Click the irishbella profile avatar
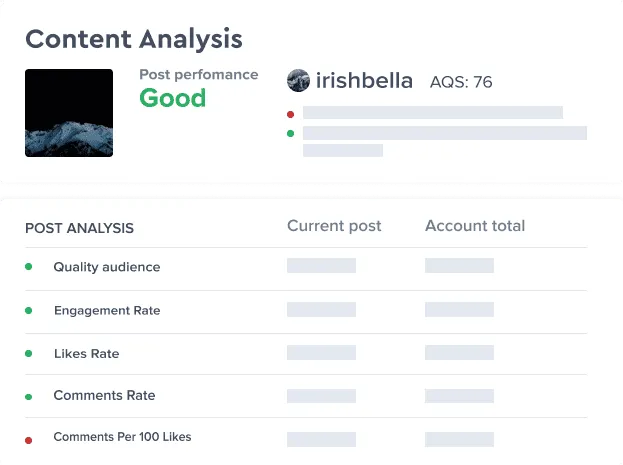The width and height of the screenshot is (623, 465). tap(298, 80)
